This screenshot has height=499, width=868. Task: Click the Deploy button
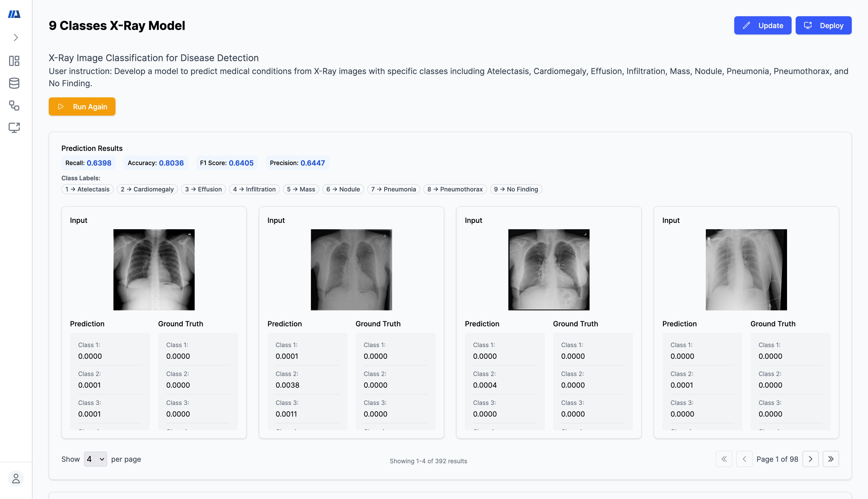pyautogui.click(x=823, y=25)
